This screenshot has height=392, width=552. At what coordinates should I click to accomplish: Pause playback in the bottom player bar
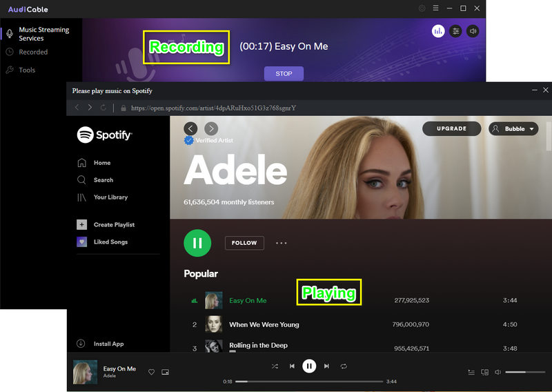point(309,366)
